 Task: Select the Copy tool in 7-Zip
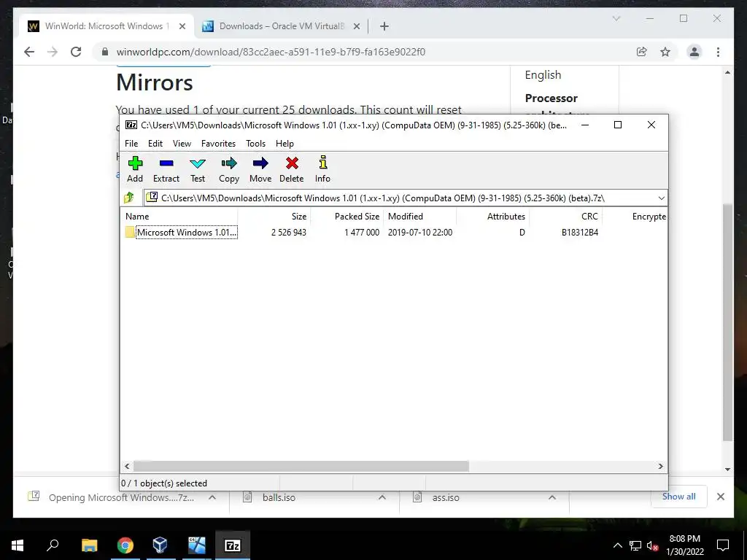coord(228,169)
